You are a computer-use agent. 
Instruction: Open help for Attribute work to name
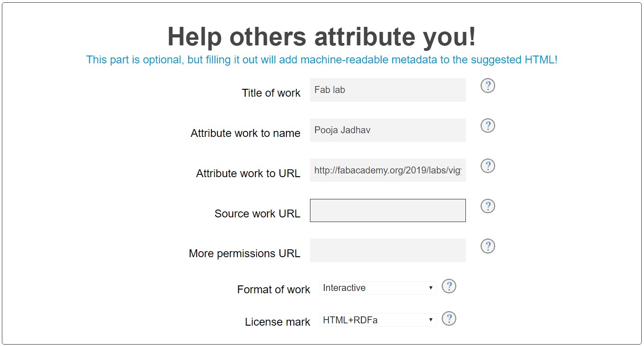(488, 126)
